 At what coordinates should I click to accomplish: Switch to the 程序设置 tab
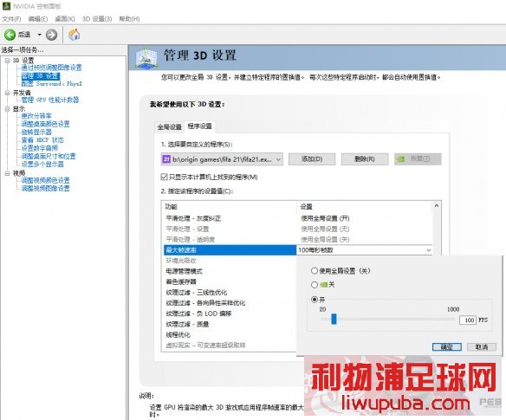200,126
